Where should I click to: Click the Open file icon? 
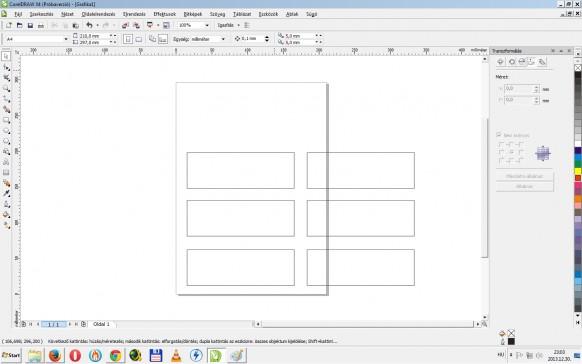click(19, 25)
